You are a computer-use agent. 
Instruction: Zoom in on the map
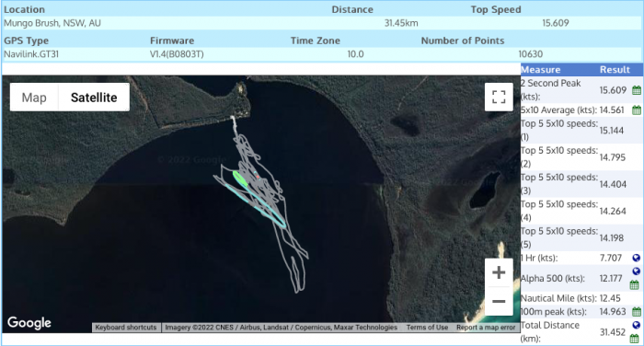click(x=499, y=272)
